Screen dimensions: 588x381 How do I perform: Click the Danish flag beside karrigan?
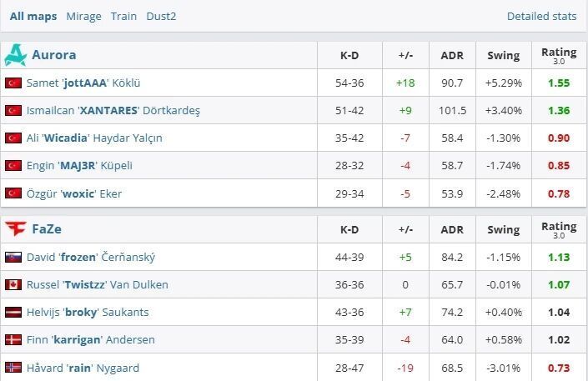click(13, 339)
